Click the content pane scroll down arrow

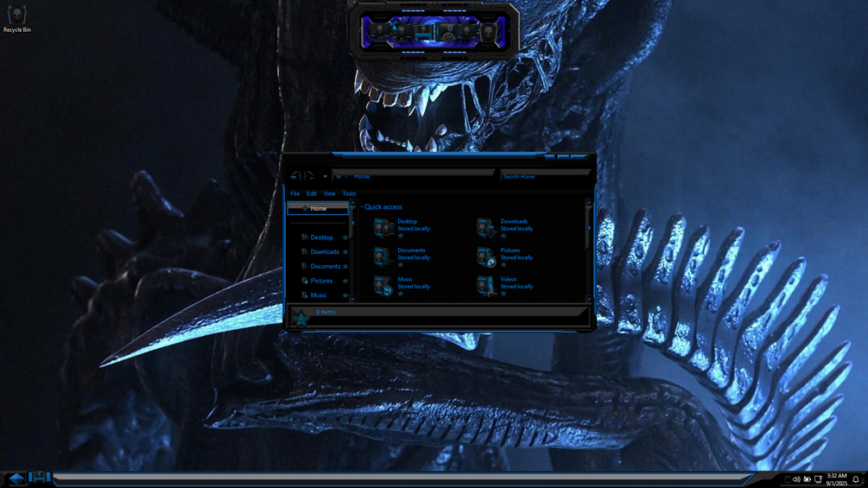589,299
